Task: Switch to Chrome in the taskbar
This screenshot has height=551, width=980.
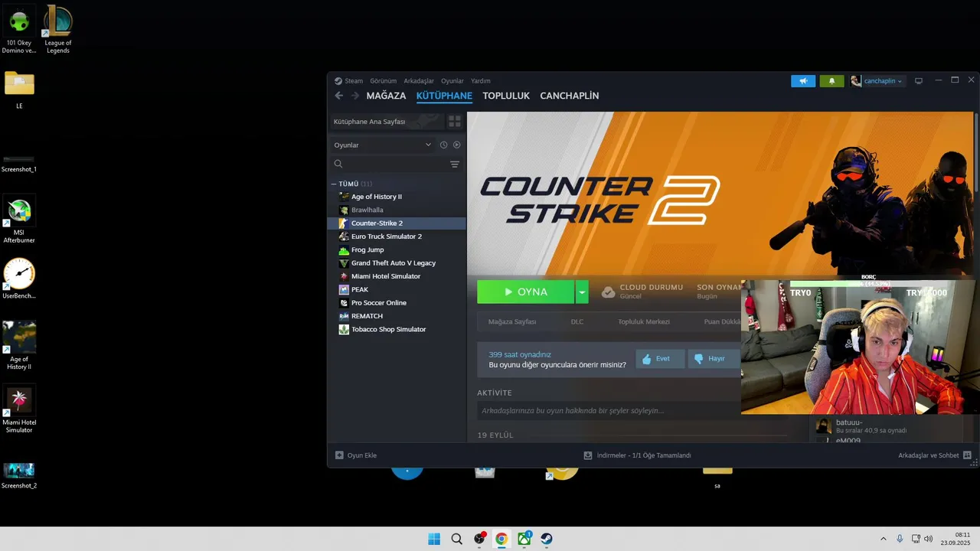Action: (501, 539)
